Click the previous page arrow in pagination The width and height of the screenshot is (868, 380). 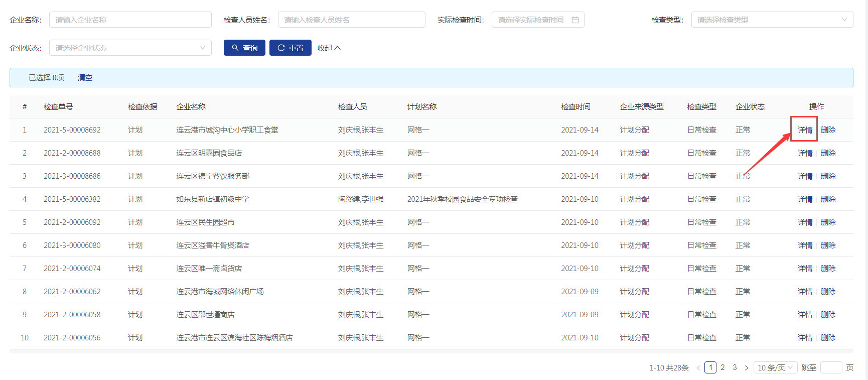click(698, 368)
